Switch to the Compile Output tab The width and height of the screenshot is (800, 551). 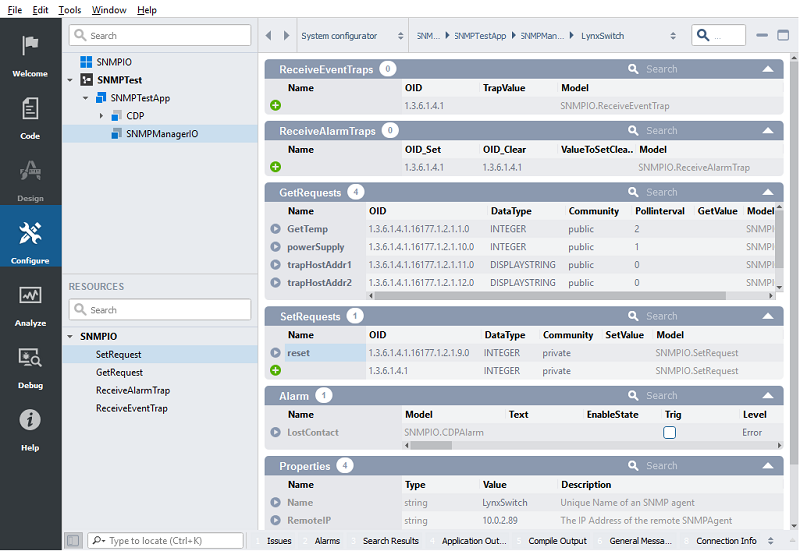click(556, 541)
